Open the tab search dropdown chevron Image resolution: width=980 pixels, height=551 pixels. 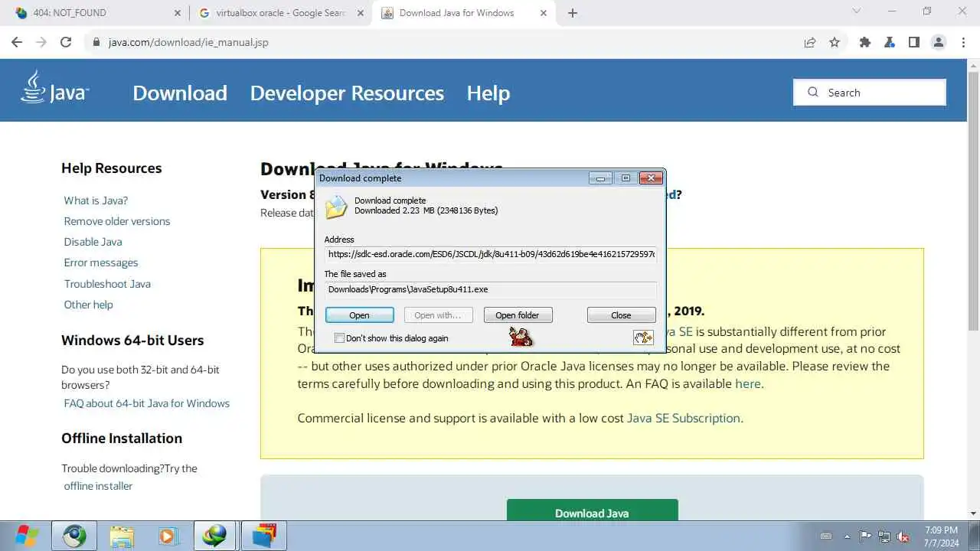click(857, 12)
